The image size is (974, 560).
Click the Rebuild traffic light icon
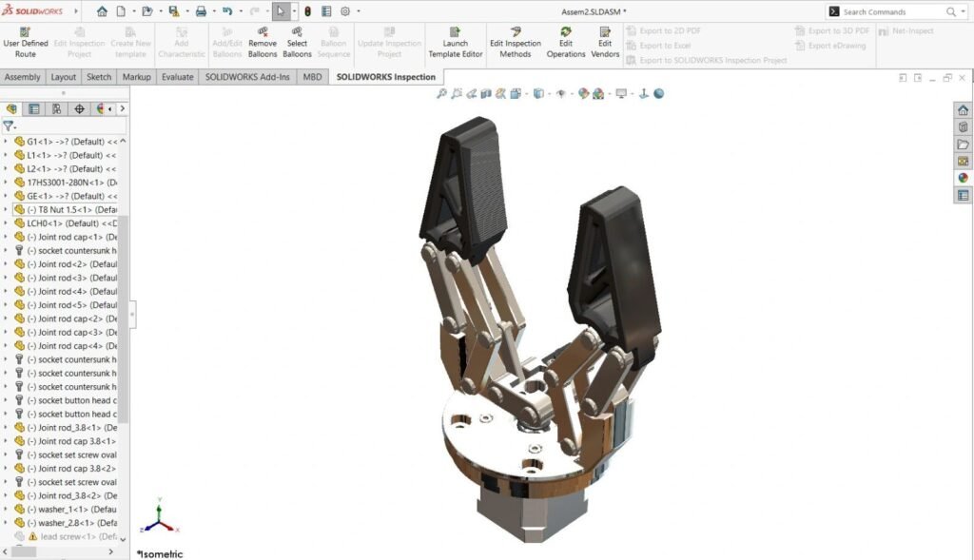307,11
